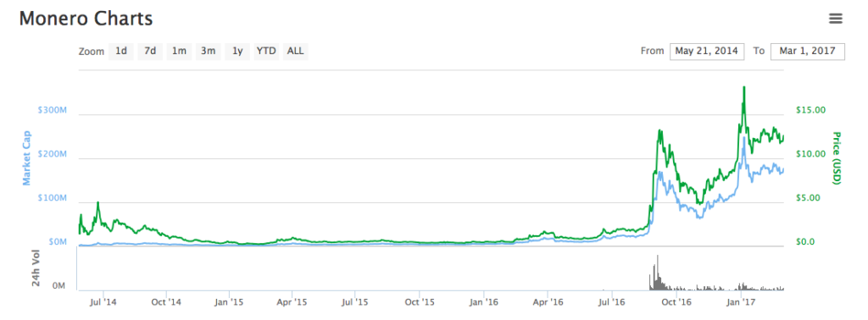Click the Market Cap axis label
The width and height of the screenshot is (868, 320).
click(26, 157)
